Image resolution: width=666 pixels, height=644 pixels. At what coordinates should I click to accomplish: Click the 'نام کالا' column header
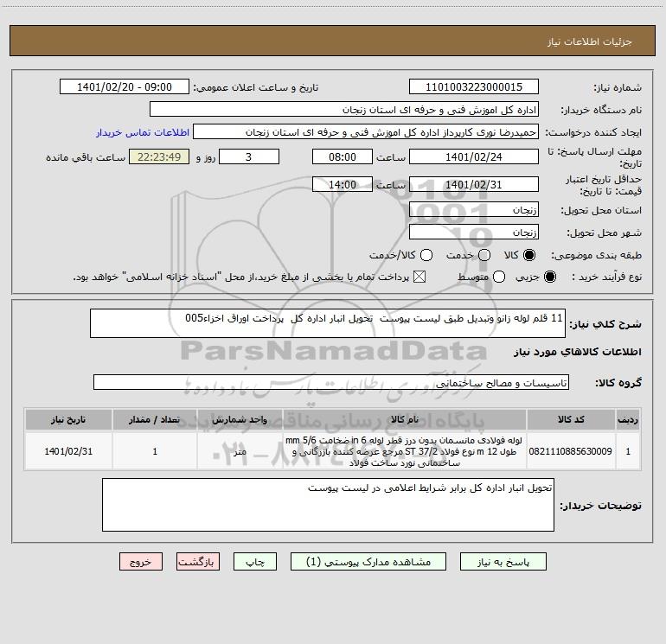pos(405,419)
